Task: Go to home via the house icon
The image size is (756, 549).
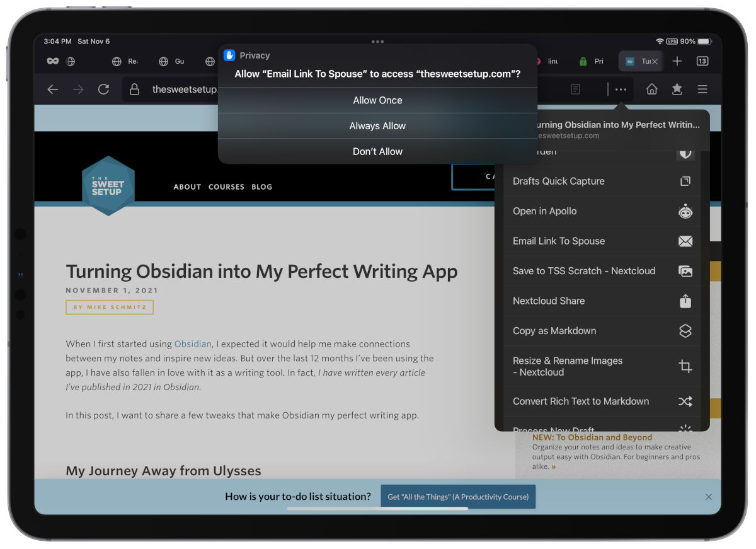Action: coord(652,90)
